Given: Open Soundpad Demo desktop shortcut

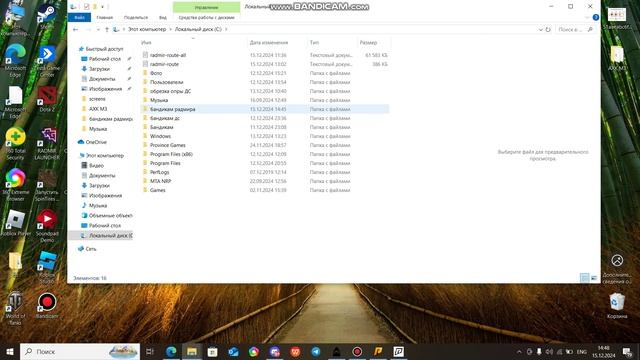Looking at the screenshot, I should 47,227.
